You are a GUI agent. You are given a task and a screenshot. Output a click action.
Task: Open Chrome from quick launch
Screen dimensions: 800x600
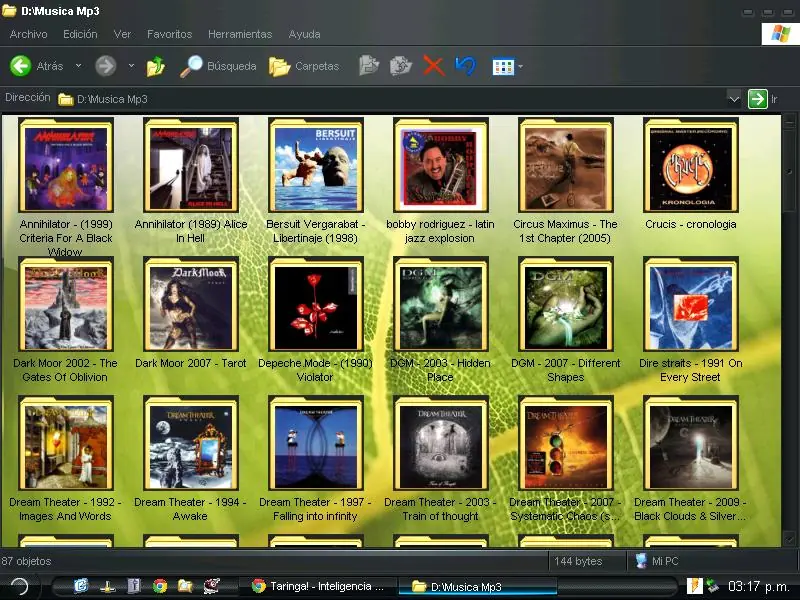click(160, 586)
